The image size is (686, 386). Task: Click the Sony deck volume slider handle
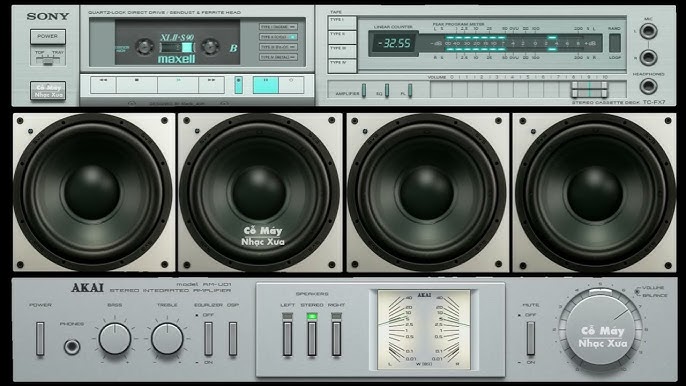(589, 90)
